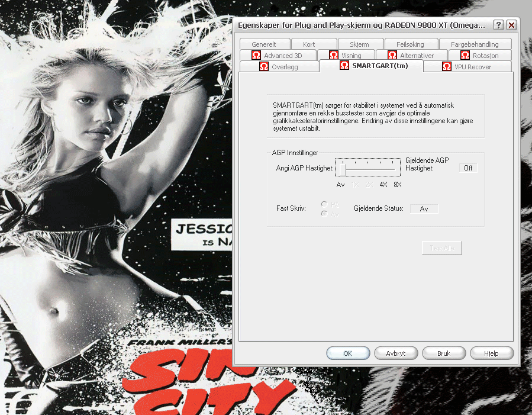Click the 'Fast Skriv:' label
The height and width of the screenshot is (415, 532).
point(291,208)
